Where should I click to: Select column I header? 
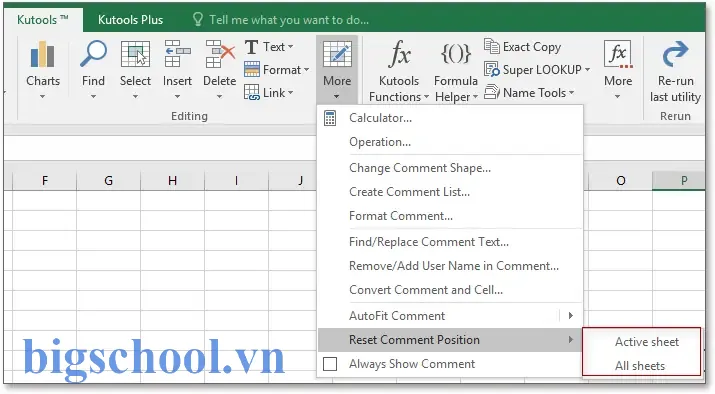click(x=236, y=181)
